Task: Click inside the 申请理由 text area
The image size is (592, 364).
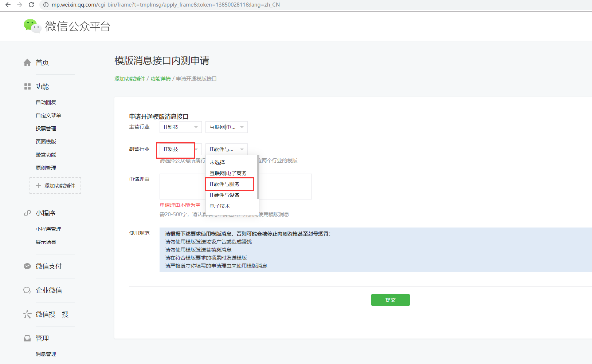Action: (284, 186)
